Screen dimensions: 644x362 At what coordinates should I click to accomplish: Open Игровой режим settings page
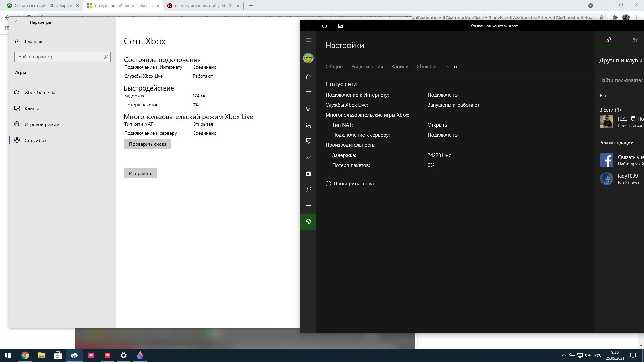pos(62,124)
